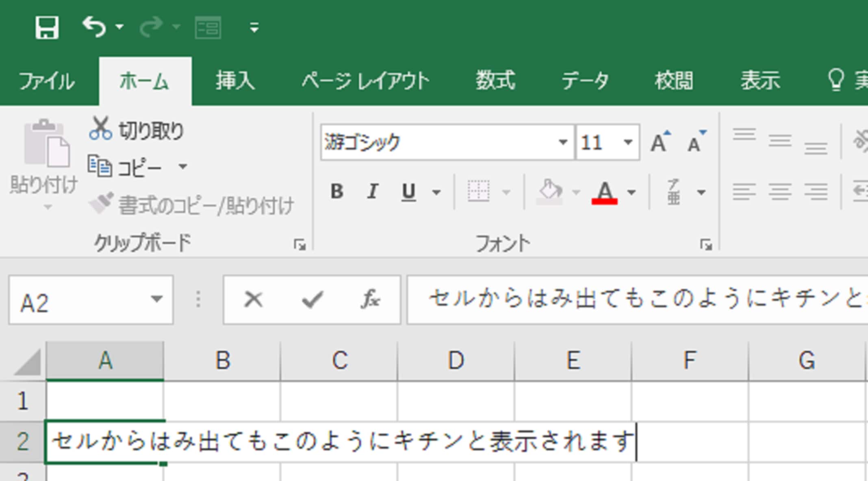Apply red font color button
This screenshot has width=868, height=481.
[x=604, y=192]
